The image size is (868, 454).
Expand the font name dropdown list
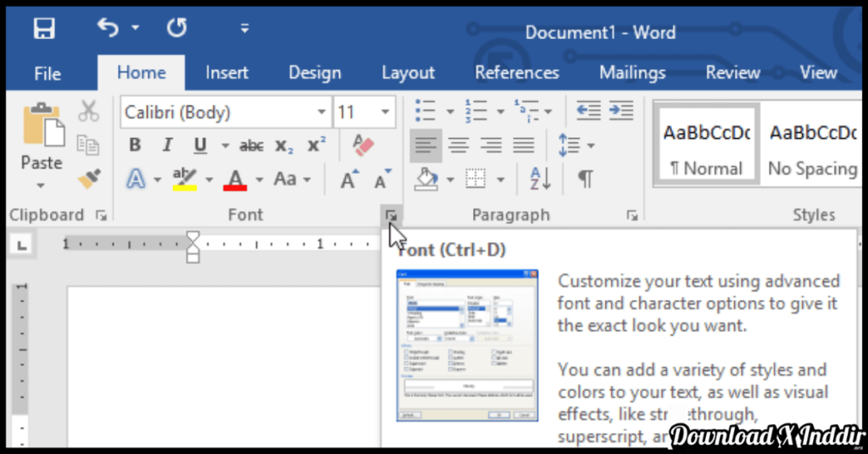point(321,113)
